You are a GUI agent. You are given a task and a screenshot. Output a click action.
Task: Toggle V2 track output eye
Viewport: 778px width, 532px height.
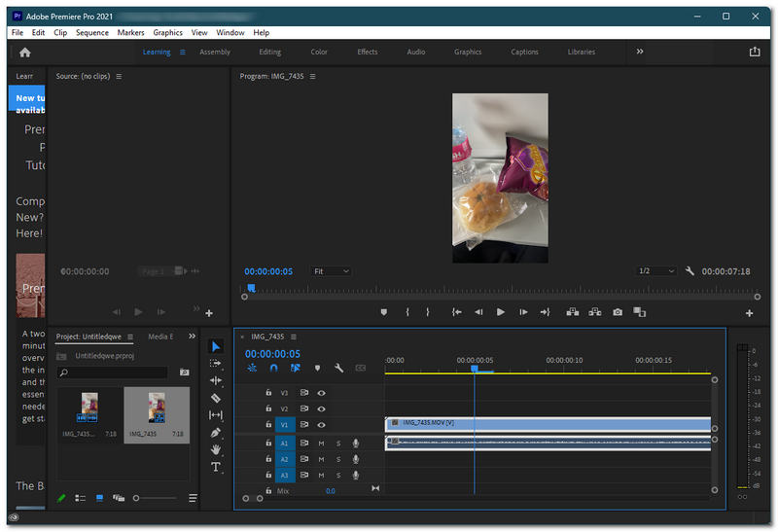click(322, 408)
